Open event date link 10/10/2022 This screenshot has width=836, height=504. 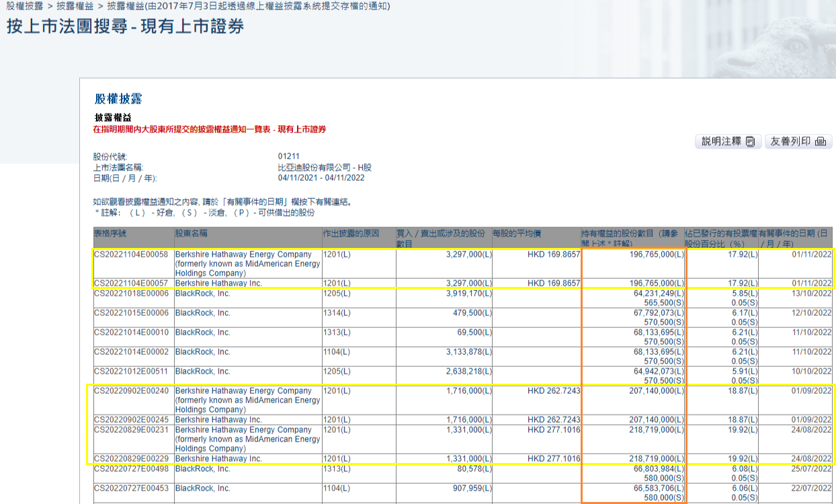click(x=812, y=372)
